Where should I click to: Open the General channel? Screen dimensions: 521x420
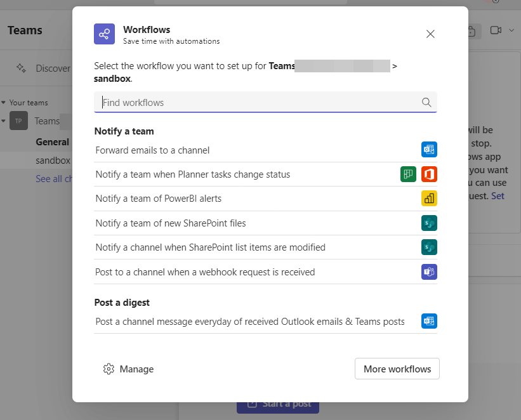coord(52,142)
